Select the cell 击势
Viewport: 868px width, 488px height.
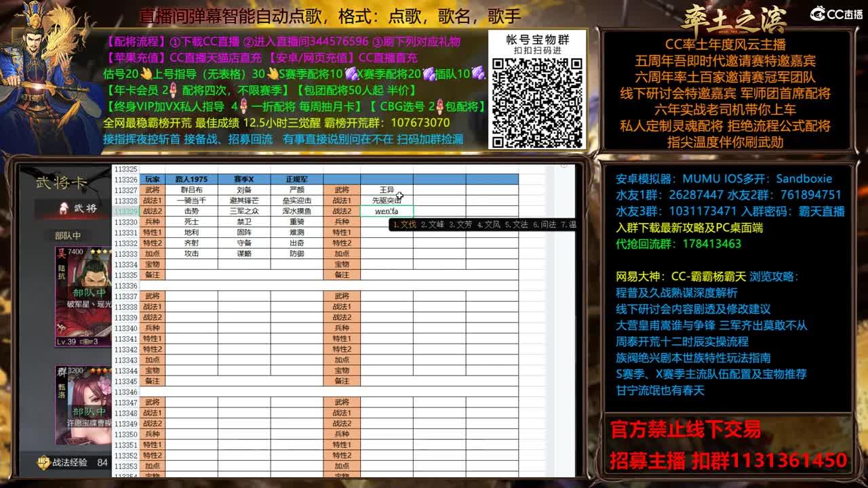[x=191, y=211]
